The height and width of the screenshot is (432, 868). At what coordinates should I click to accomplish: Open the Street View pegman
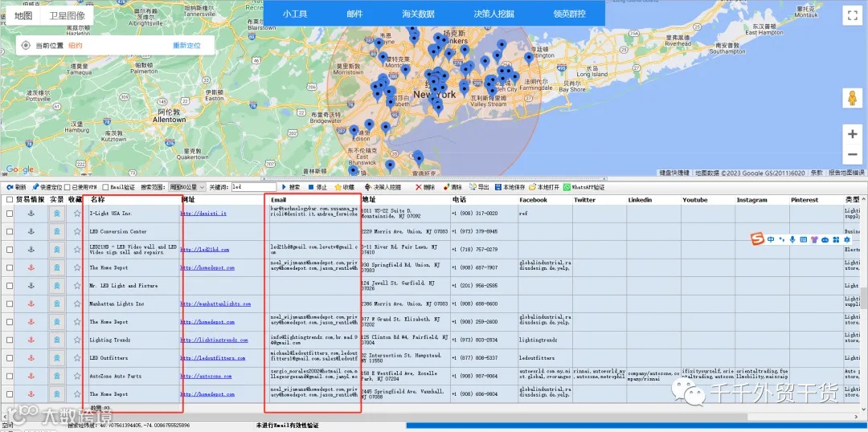852,98
